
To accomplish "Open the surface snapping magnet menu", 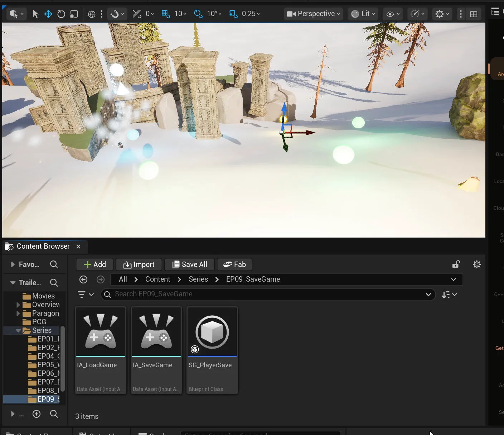I will click(x=117, y=14).
